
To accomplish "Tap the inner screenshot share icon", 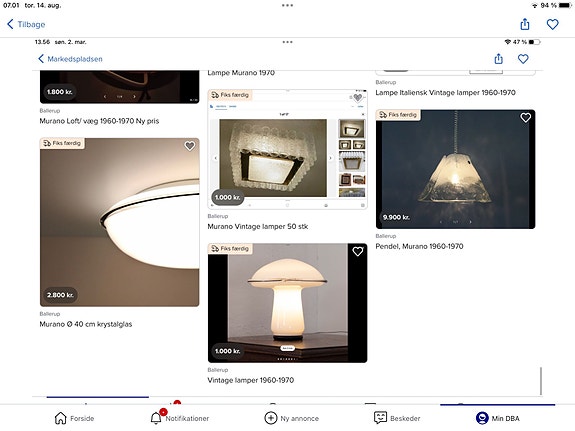I will [x=498, y=59].
